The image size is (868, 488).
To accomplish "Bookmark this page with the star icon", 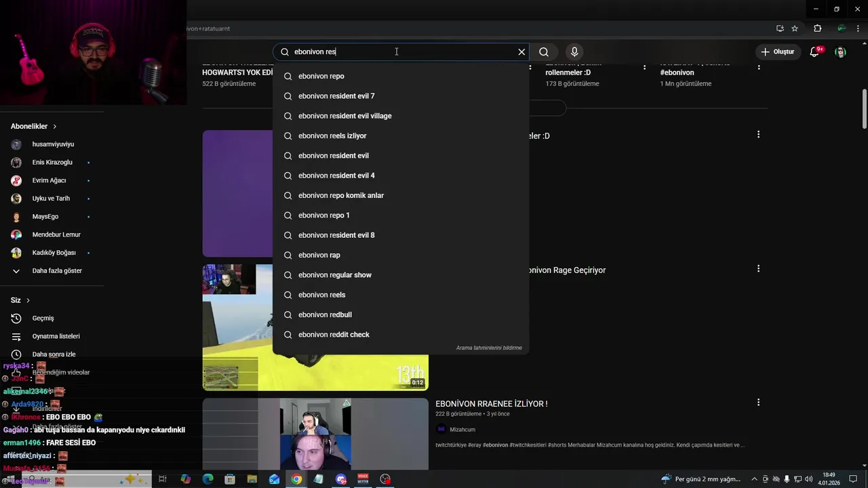I will [x=795, y=28].
